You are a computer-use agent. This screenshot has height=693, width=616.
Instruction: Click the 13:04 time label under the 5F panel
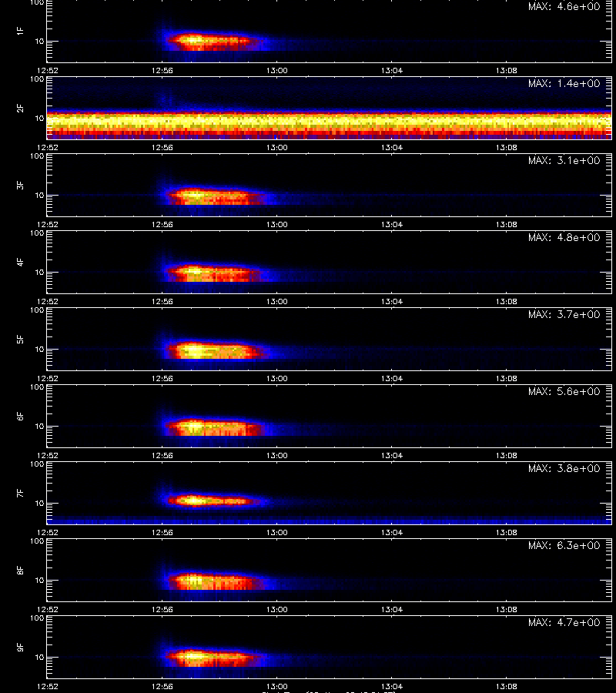(391, 379)
